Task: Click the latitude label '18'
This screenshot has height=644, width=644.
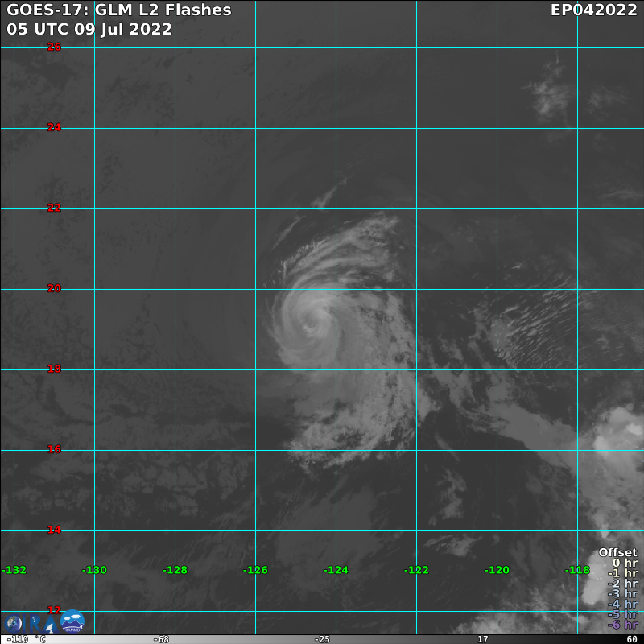Action: coord(54,369)
